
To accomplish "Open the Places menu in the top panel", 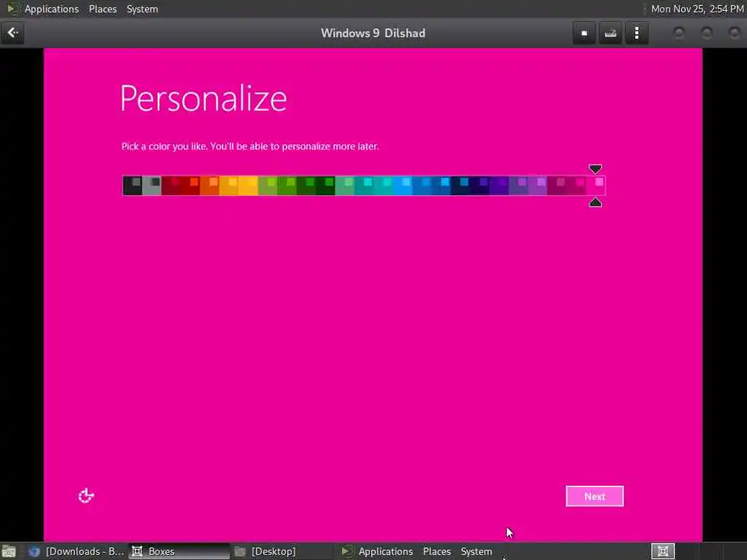I will (103, 9).
